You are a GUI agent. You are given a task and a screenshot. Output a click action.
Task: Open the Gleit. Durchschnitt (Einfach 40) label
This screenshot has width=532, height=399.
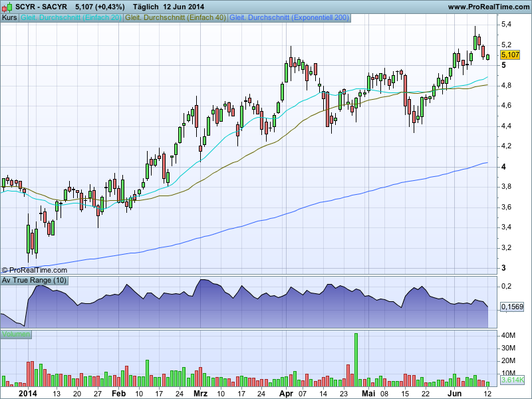(176, 18)
